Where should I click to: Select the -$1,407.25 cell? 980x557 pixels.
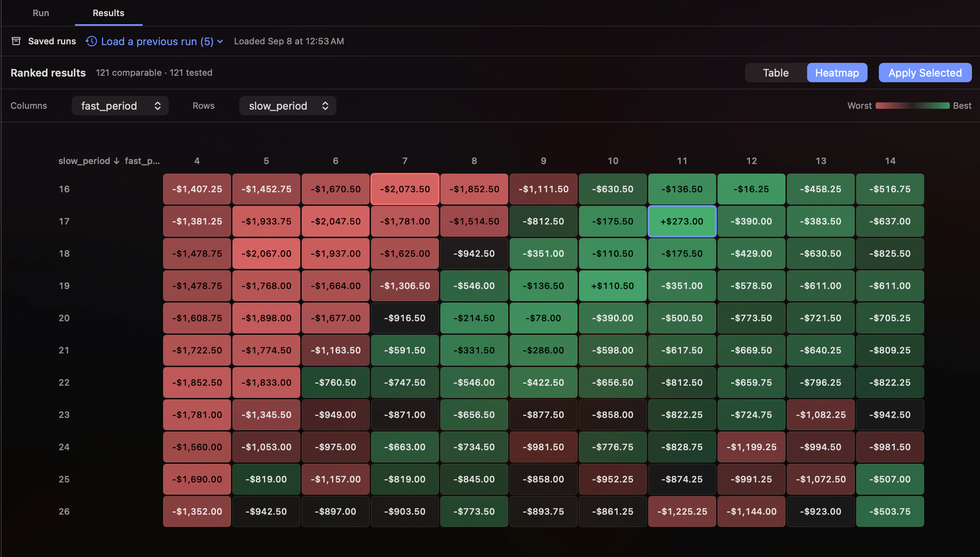(x=197, y=189)
